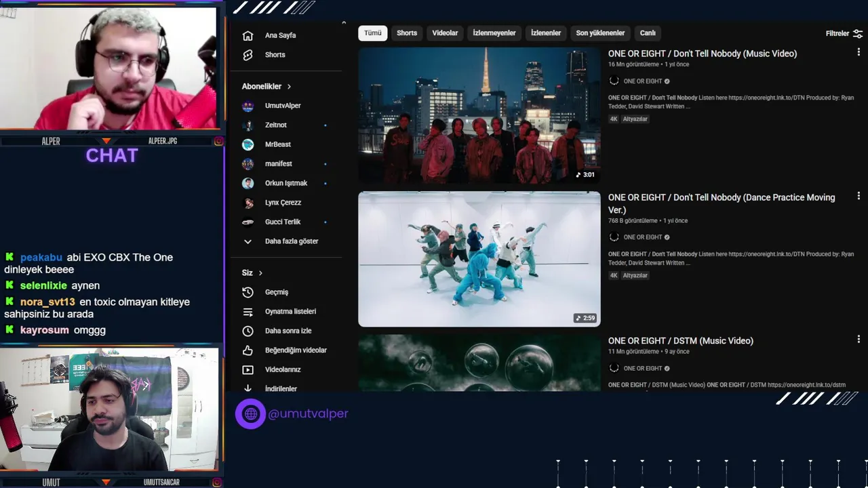The height and width of the screenshot is (488, 868).
Task: Open more options for Dance Practice Moving Ver.
Action: (859, 196)
